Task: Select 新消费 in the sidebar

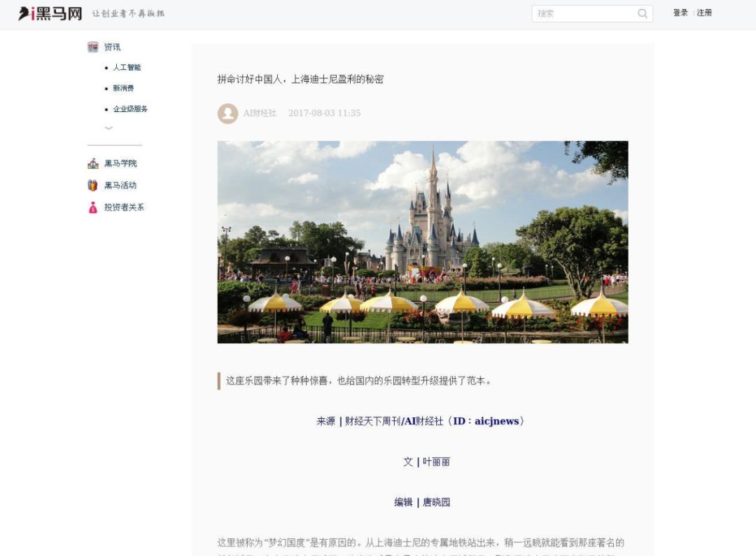Action: tap(123, 88)
